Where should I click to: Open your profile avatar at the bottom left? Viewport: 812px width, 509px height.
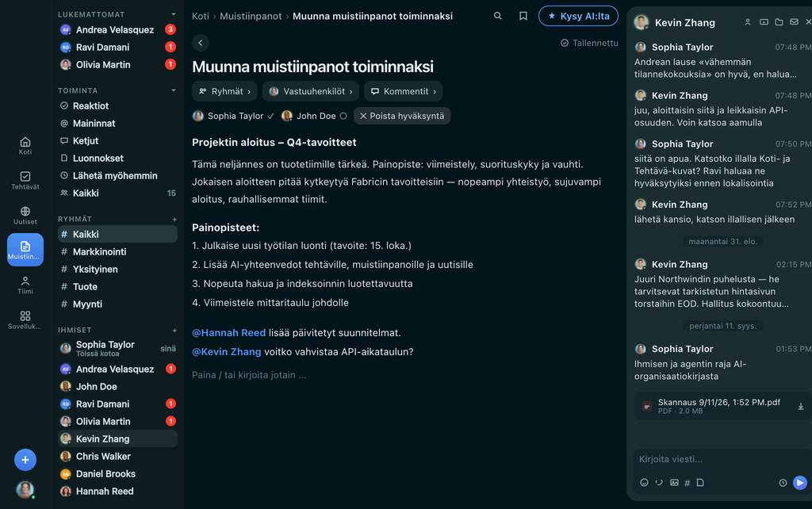(x=25, y=489)
